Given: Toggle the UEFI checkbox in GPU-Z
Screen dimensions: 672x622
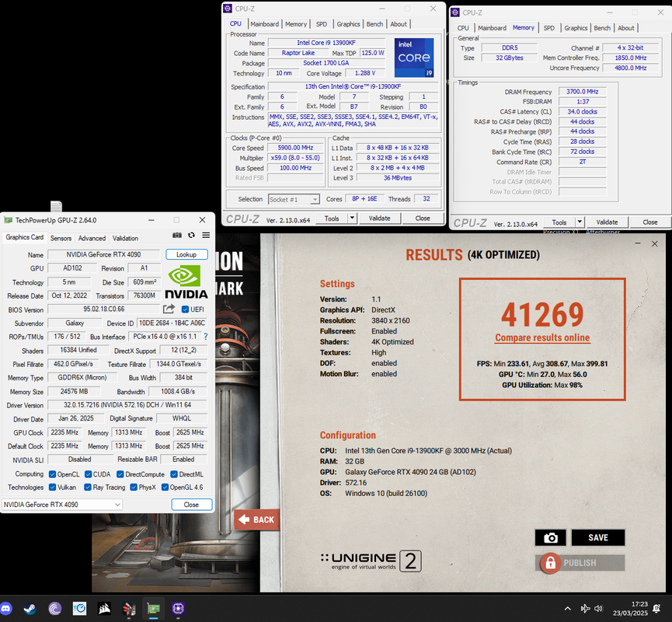Looking at the screenshot, I should pyautogui.click(x=185, y=309).
